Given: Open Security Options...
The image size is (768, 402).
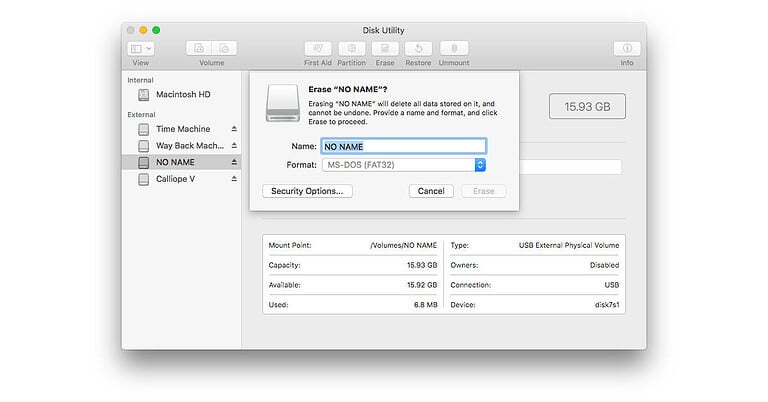Looking at the screenshot, I should pyautogui.click(x=307, y=191).
